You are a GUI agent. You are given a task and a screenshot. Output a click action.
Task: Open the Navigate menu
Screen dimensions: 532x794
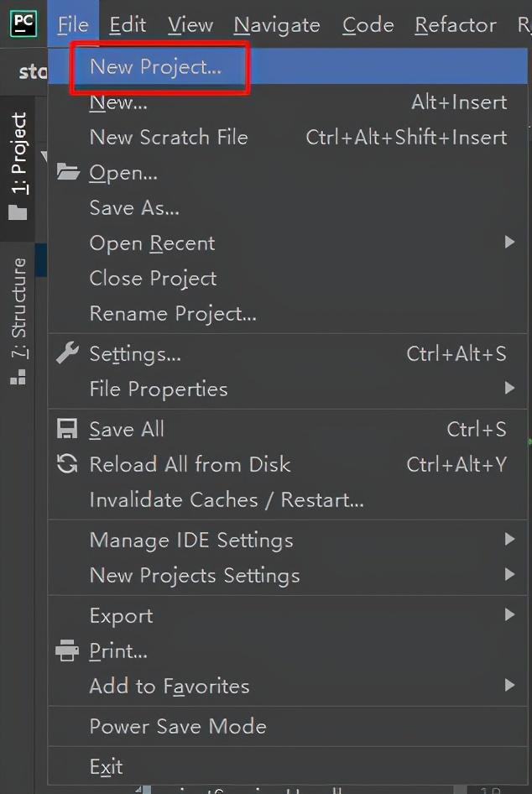(x=277, y=24)
